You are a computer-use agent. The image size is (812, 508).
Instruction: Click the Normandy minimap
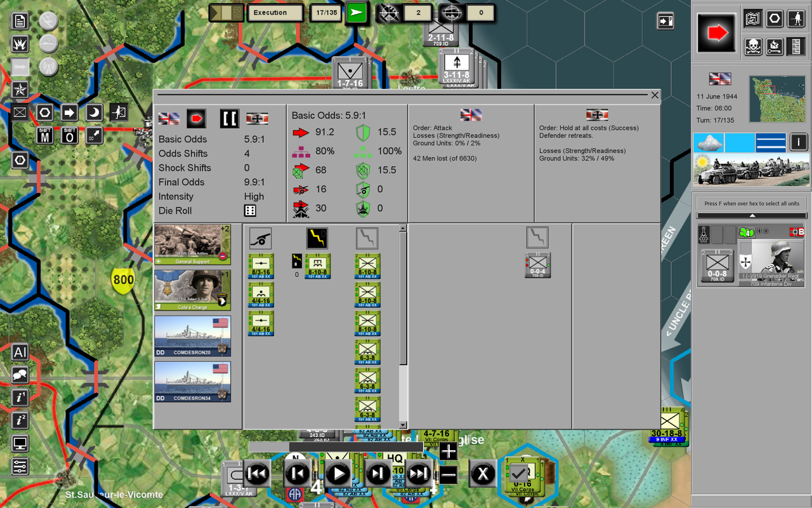pyautogui.click(x=776, y=99)
